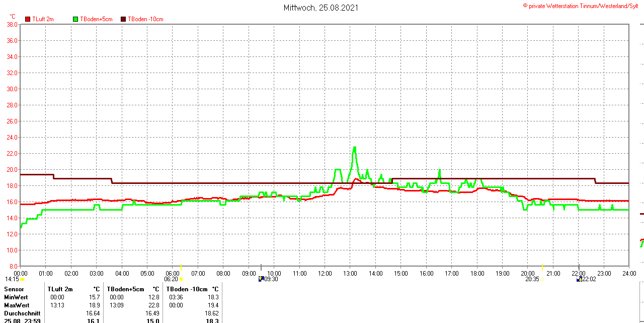644x323 pixels.
Task: Click the green TBoden+5cm legend swatch
Action: (76, 19)
